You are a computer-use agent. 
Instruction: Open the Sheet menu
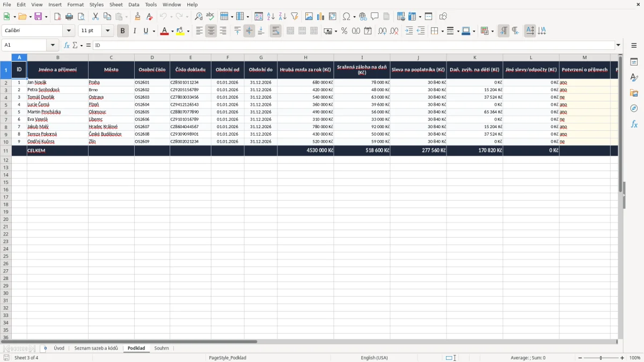coord(116,4)
